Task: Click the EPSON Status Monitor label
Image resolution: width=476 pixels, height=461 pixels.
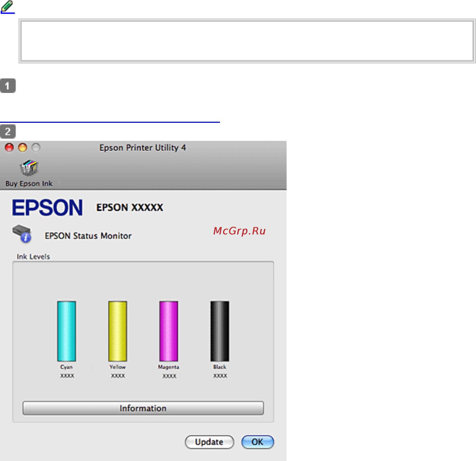Action: point(88,236)
